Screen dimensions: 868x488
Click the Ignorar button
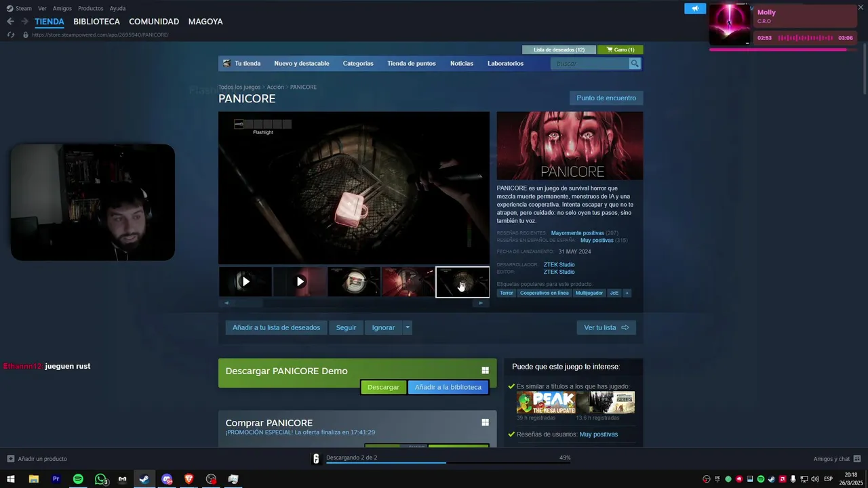pos(383,327)
